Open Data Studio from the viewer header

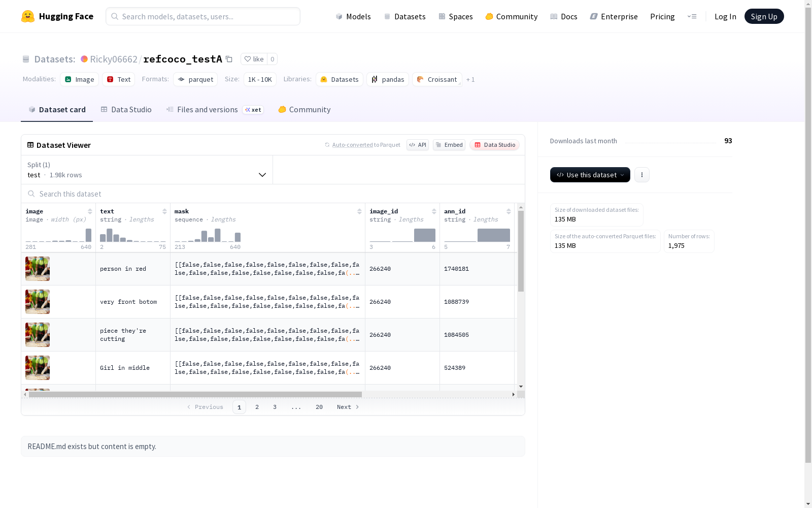click(x=495, y=145)
